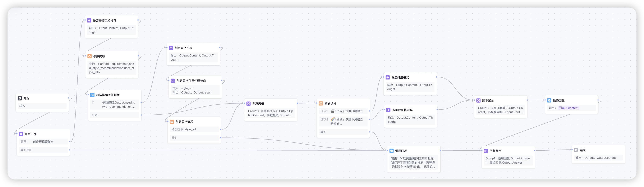Select the 脚本聚合 node title
Viewport: 644px width, 187px height.
pyautogui.click(x=488, y=100)
